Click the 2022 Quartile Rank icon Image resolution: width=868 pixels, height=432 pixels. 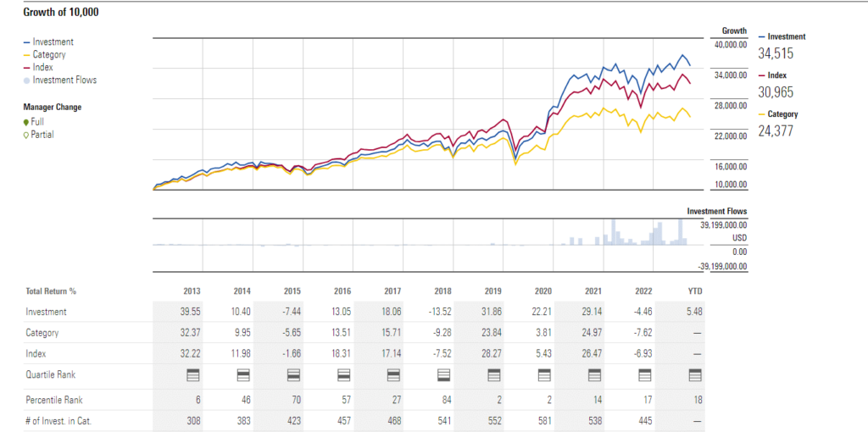coord(643,374)
